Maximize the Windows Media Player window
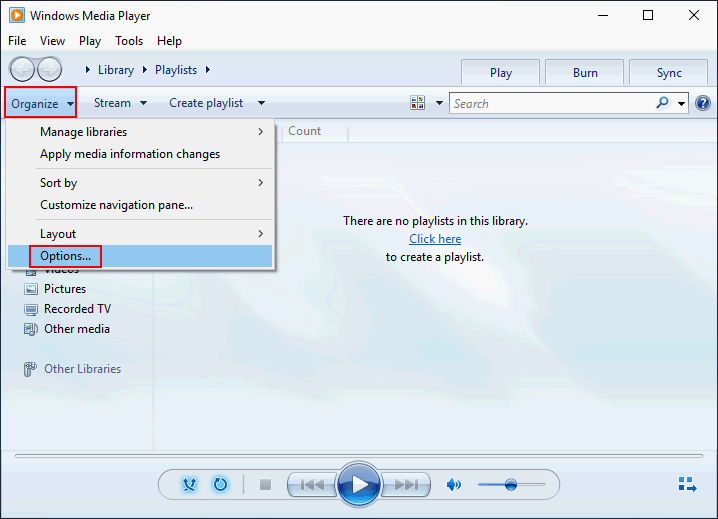The image size is (718, 519). pos(647,16)
